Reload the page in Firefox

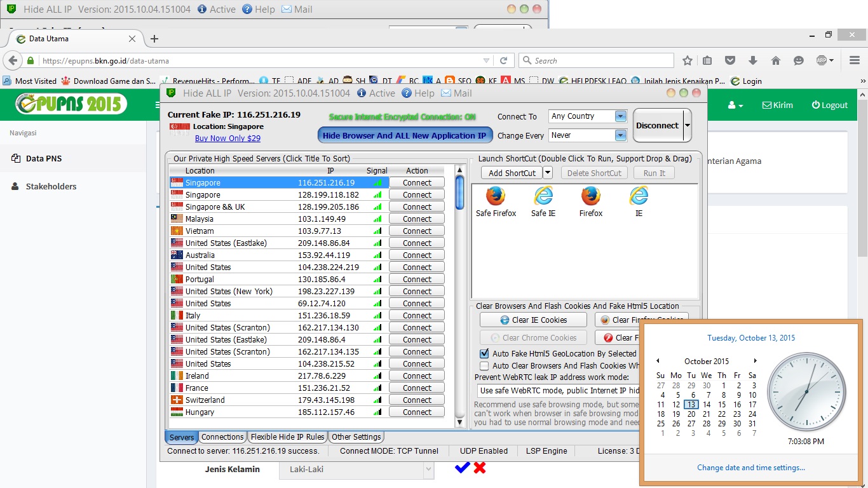(x=503, y=60)
